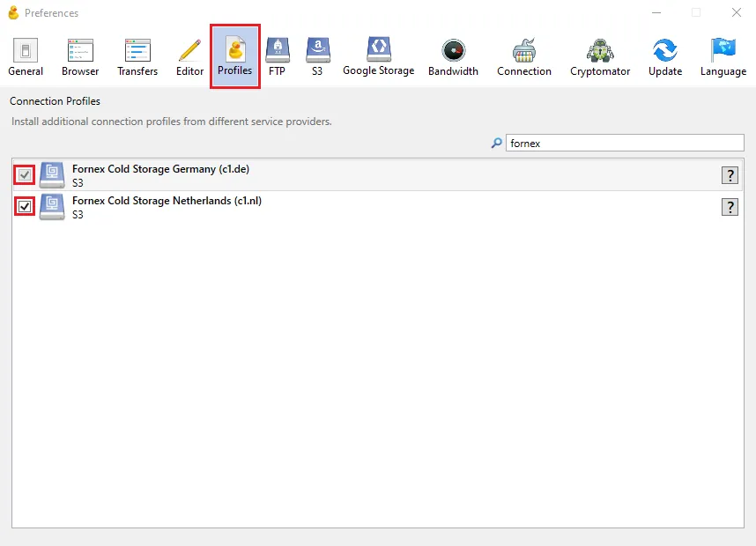Viewport: 756px width, 546px height.
Task: Open the General preferences pane
Action: click(x=26, y=57)
